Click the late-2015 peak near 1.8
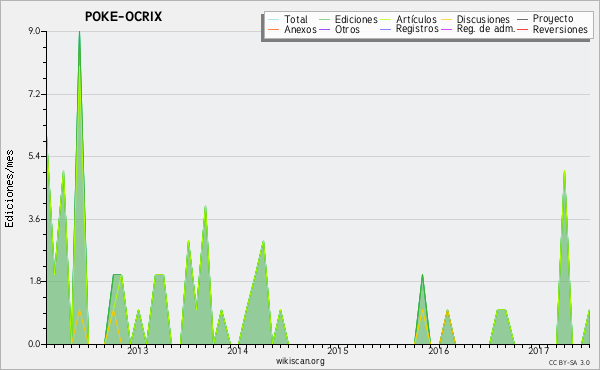 point(422,275)
